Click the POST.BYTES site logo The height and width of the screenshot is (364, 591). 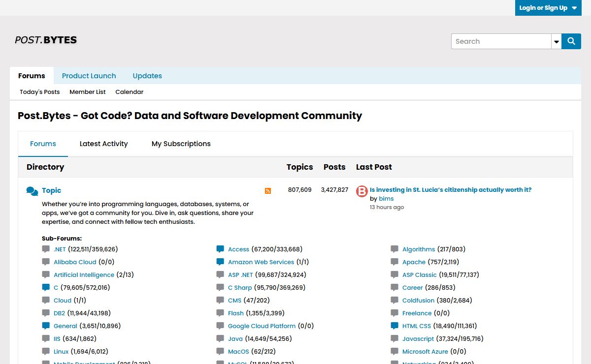[x=46, y=40]
